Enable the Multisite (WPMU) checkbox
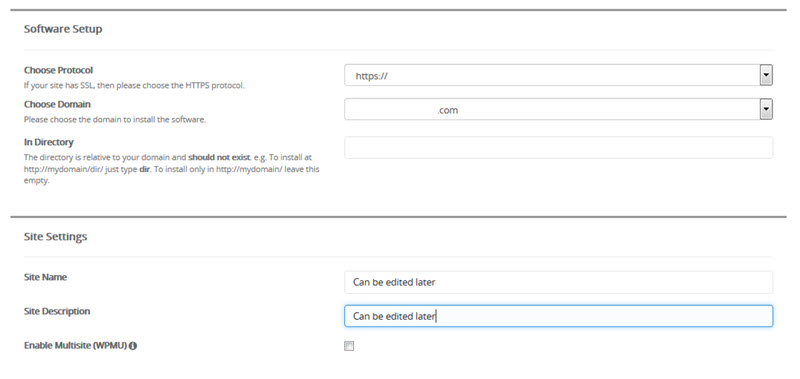 coord(349,346)
